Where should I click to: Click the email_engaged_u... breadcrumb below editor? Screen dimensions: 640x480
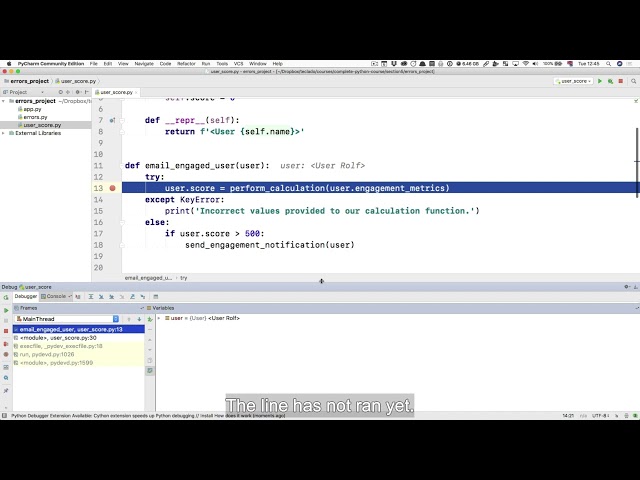click(148, 278)
